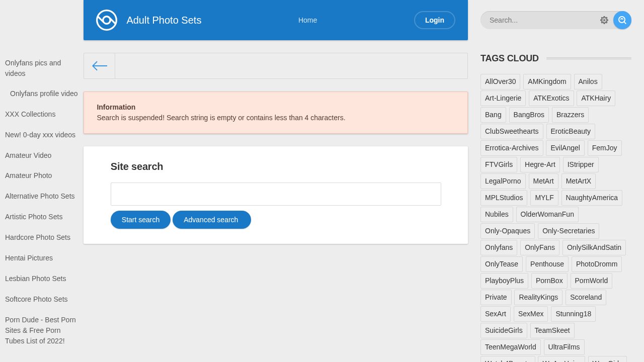Open Hardcore Photo Sets category
The height and width of the screenshot is (362, 644).
click(x=38, y=237)
